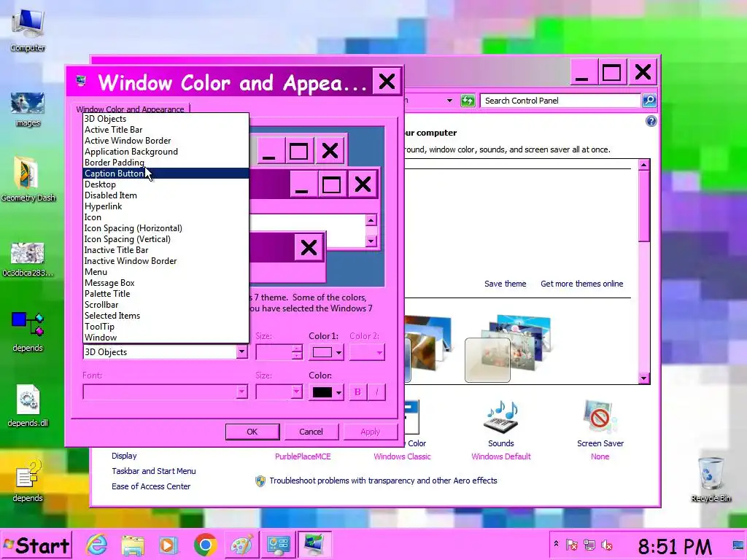747x560 pixels.
Task: Select the depends help file icon
Action: point(28,481)
